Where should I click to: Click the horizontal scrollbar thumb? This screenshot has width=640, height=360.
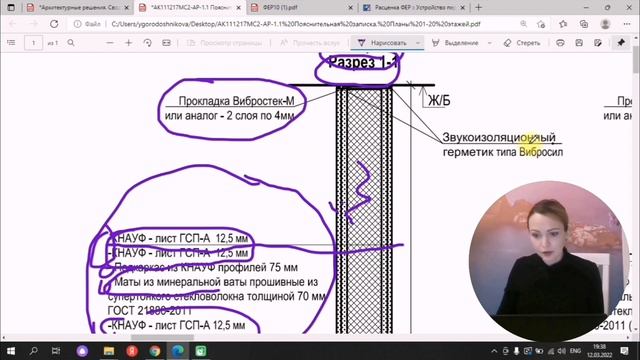tap(162, 338)
